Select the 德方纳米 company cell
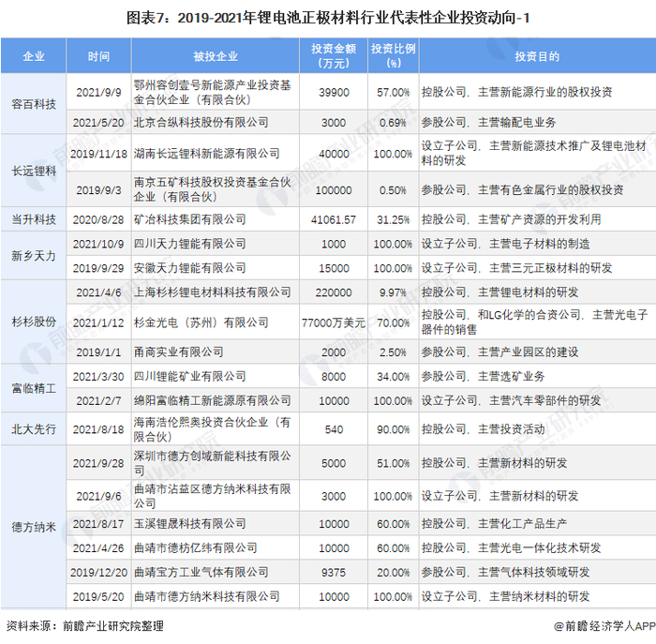656x644 pixels. [34, 527]
